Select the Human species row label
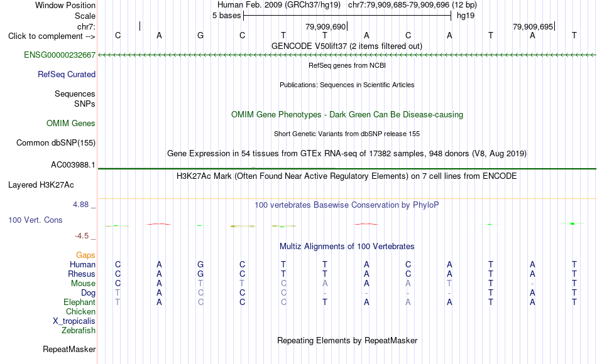Screen dimensions: 597x364 click(82, 264)
